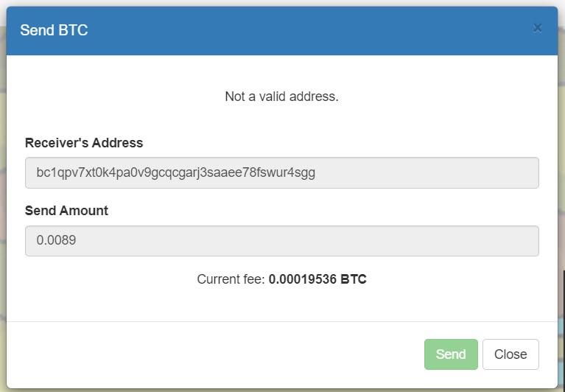
Task: Click the white Close button
Action: (x=510, y=354)
